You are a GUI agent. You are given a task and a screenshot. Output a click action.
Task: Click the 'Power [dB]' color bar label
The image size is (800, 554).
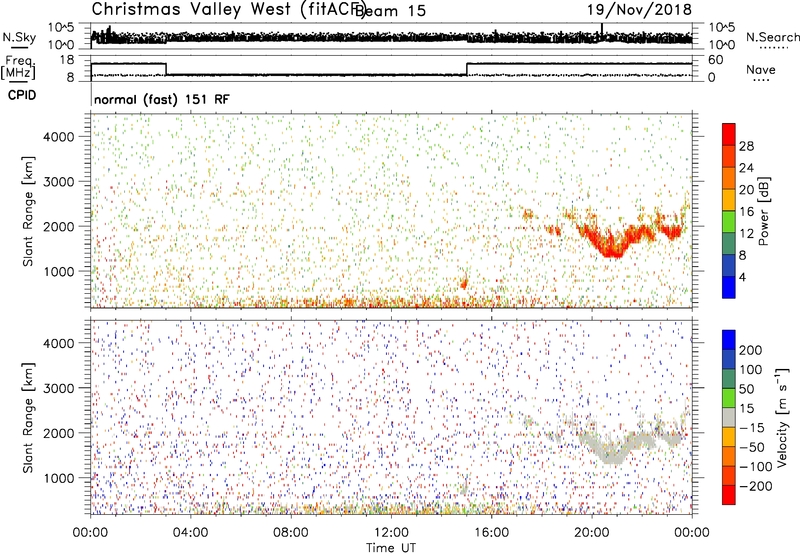pos(764,211)
